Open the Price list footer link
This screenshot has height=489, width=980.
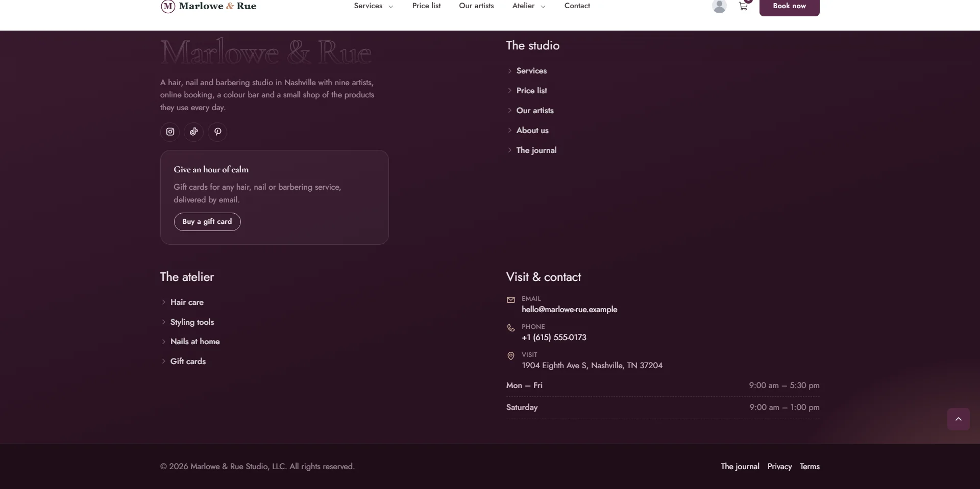531,91
